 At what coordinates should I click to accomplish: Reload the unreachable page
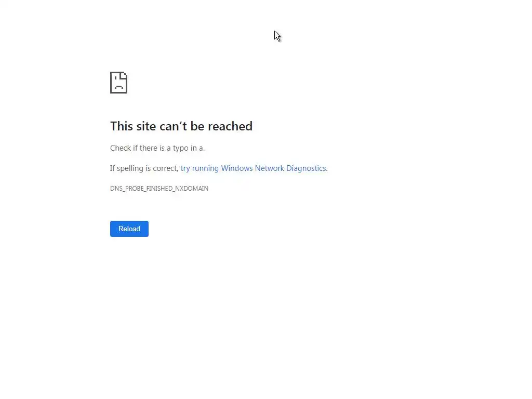tap(129, 229)
